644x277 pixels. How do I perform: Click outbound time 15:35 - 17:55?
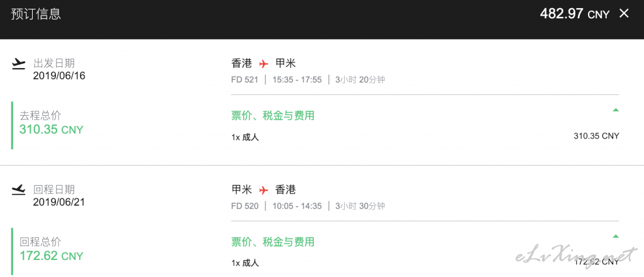pyautogui.click(x=297, y=80)
